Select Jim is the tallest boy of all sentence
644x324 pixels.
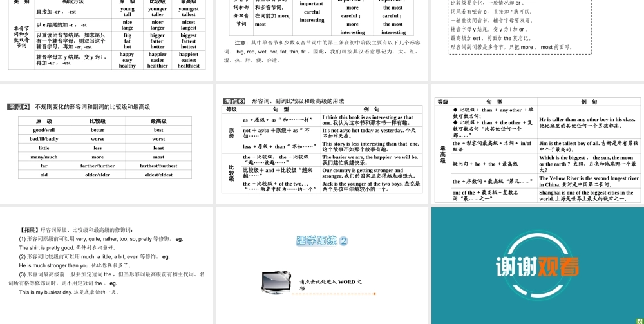pos(589,146)
